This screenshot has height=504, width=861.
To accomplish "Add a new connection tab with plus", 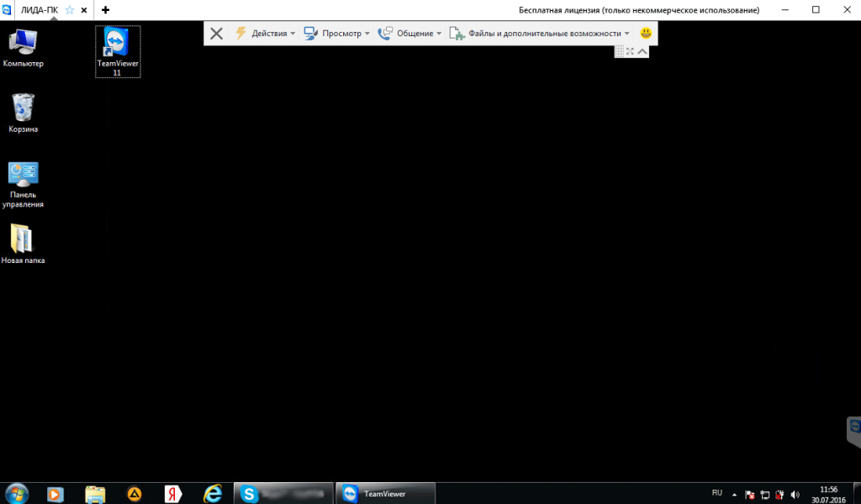I will click(x=105, y=10).
